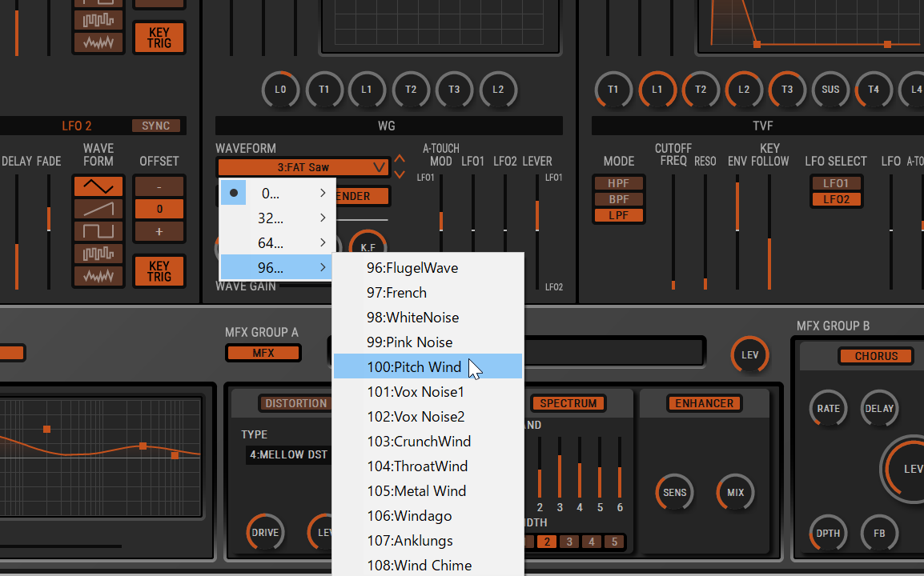Expand the 64... waveform submenu

point(278,242)
